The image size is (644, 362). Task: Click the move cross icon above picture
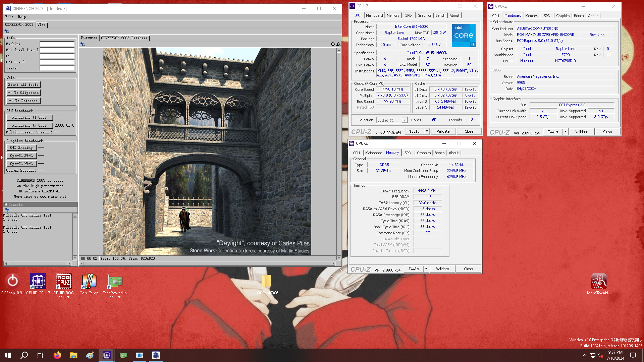333,44
